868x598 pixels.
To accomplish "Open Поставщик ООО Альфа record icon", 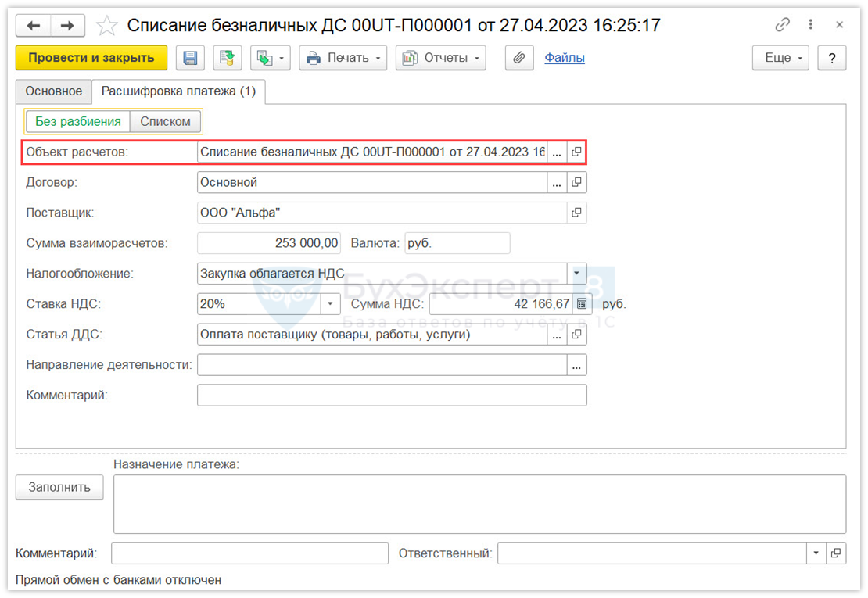I will (577, 213).
